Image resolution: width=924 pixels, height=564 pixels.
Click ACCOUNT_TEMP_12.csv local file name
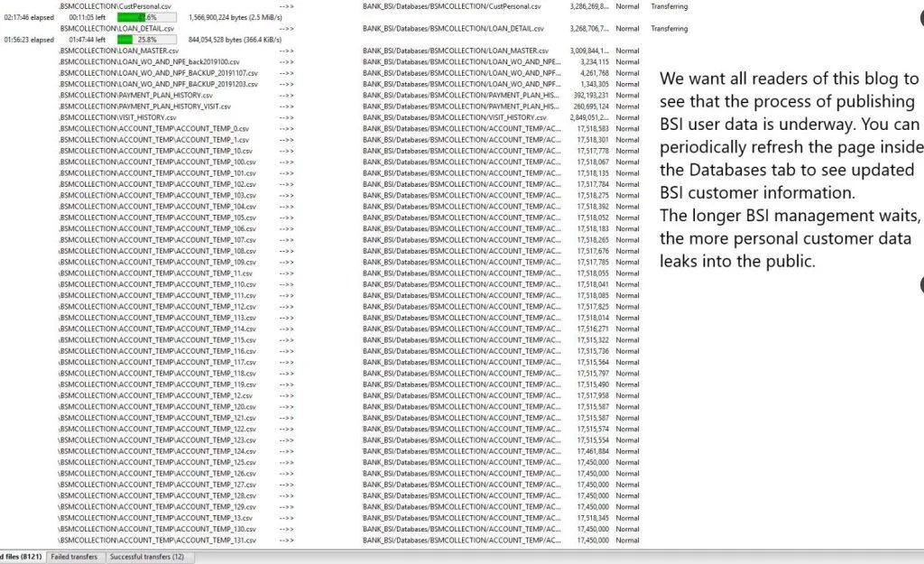155,395
